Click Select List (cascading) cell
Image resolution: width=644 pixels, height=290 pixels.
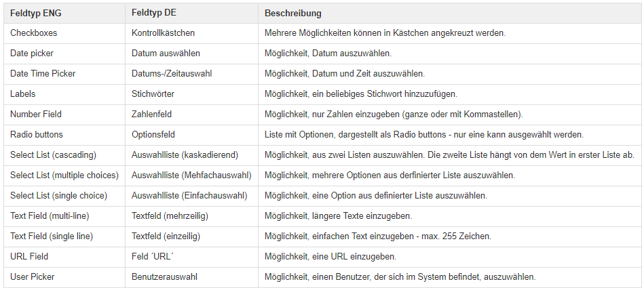(x=64, y=155)
